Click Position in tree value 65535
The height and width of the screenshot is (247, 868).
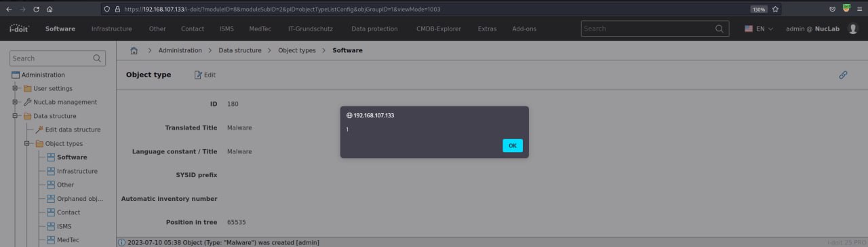[237, 222]
